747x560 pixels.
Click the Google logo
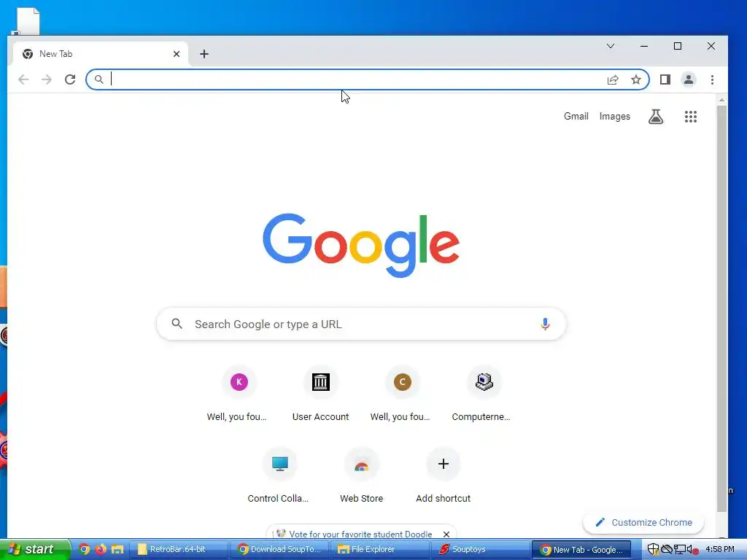point(361,245)
